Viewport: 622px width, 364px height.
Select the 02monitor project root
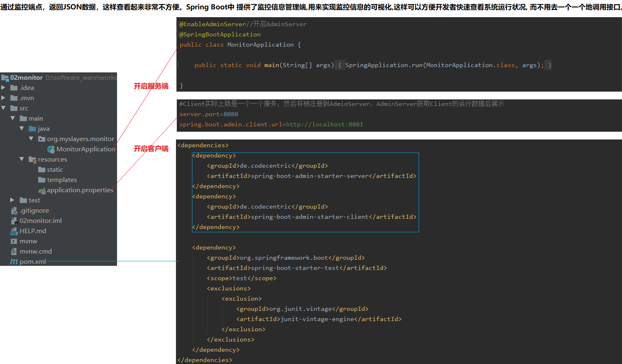coord(26,78)
